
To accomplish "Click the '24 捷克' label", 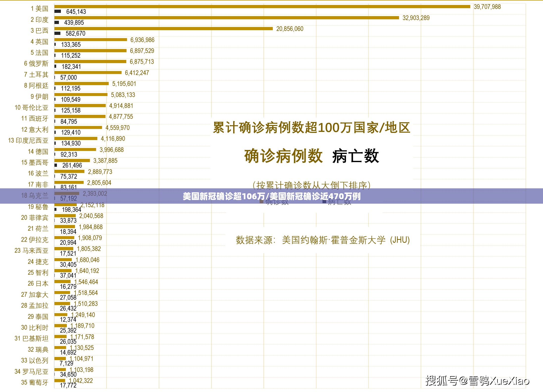I will point(38,261).
